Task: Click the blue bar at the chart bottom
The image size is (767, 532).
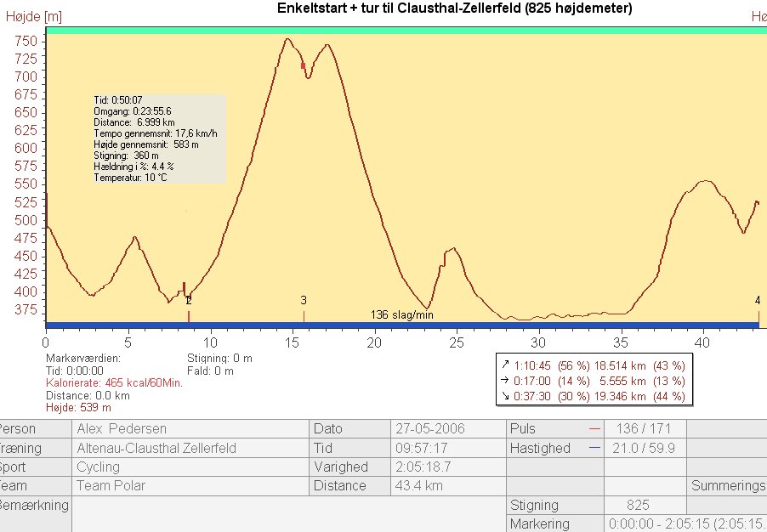Action: 402,325
